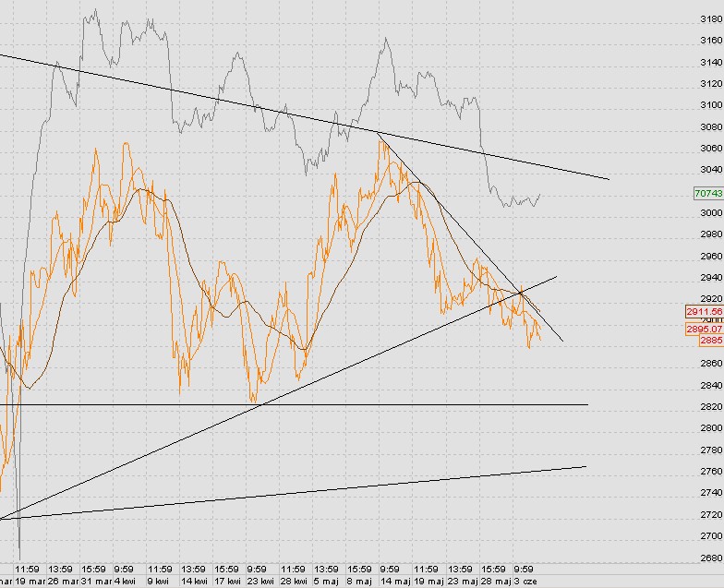Click the 4 kwi date label
Viewport: 724px width, 588px height.
[x=125, y=582]
